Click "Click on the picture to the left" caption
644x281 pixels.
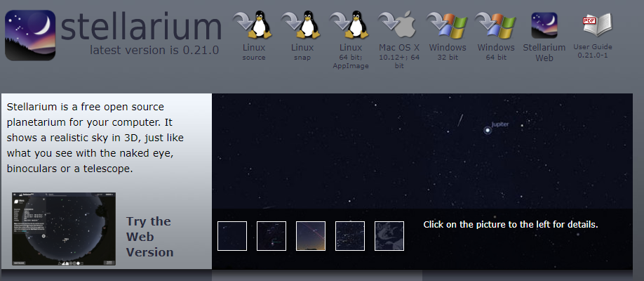tap(511, 225)
